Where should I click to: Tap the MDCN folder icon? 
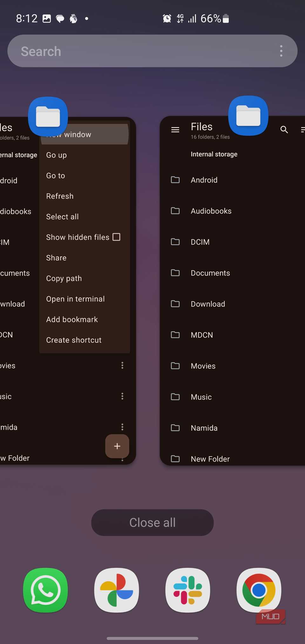[x=175, y=335]
